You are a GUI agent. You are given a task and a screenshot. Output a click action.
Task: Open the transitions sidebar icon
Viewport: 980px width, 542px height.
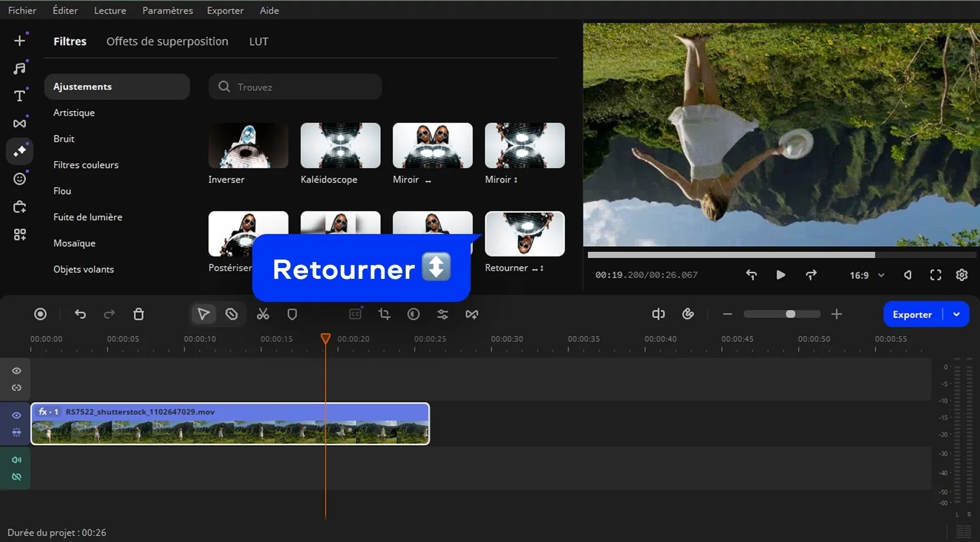[19, 124]
